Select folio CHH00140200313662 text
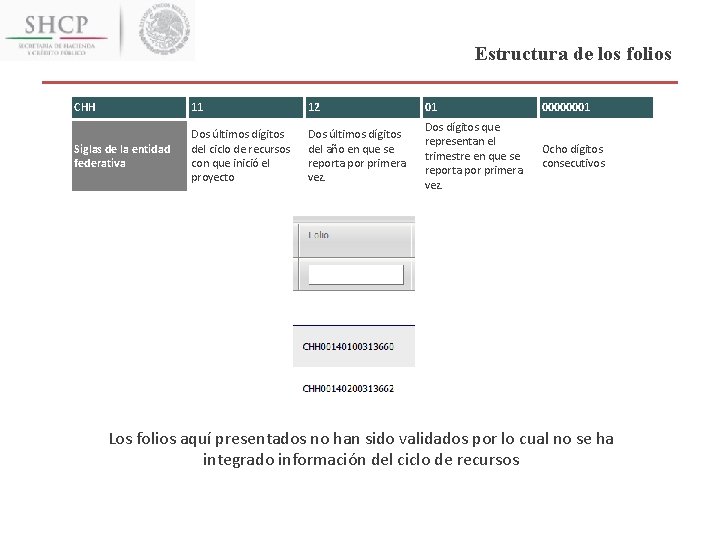Viewport: 720px width, 540px height. coord(348,388)
